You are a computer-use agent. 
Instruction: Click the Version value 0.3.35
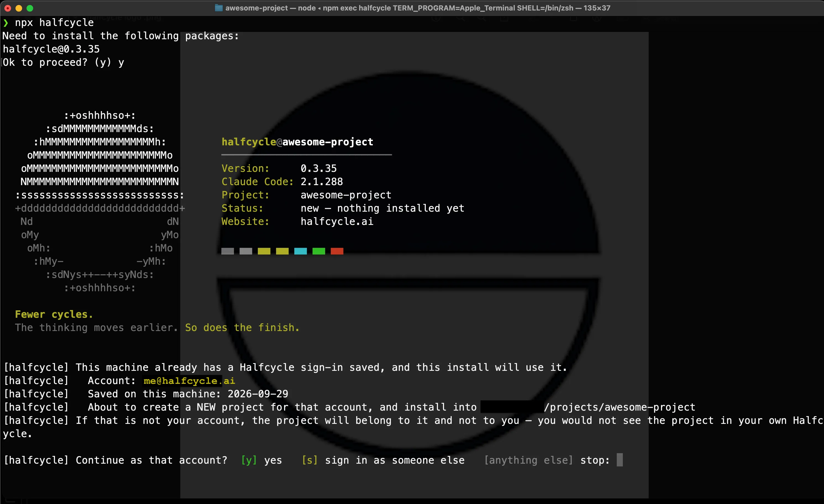[x=318, y=168]
